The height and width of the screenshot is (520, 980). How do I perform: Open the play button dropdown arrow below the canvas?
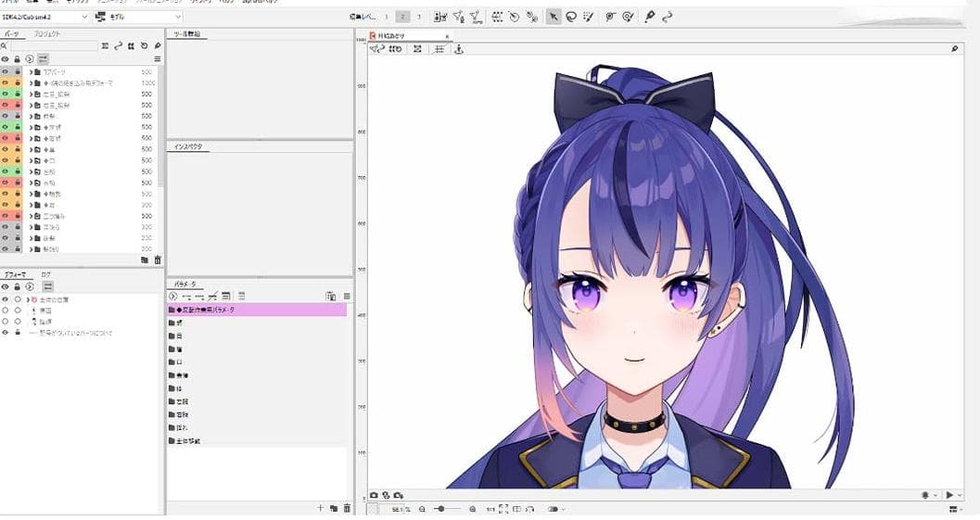pos(959,495)
